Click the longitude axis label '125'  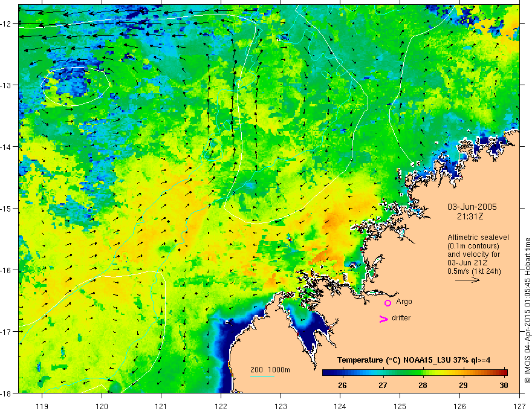(x=400, y=406)
